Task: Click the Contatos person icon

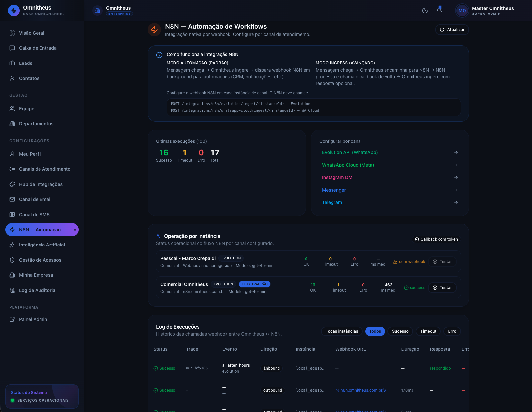Action: [x=12, y=78]
